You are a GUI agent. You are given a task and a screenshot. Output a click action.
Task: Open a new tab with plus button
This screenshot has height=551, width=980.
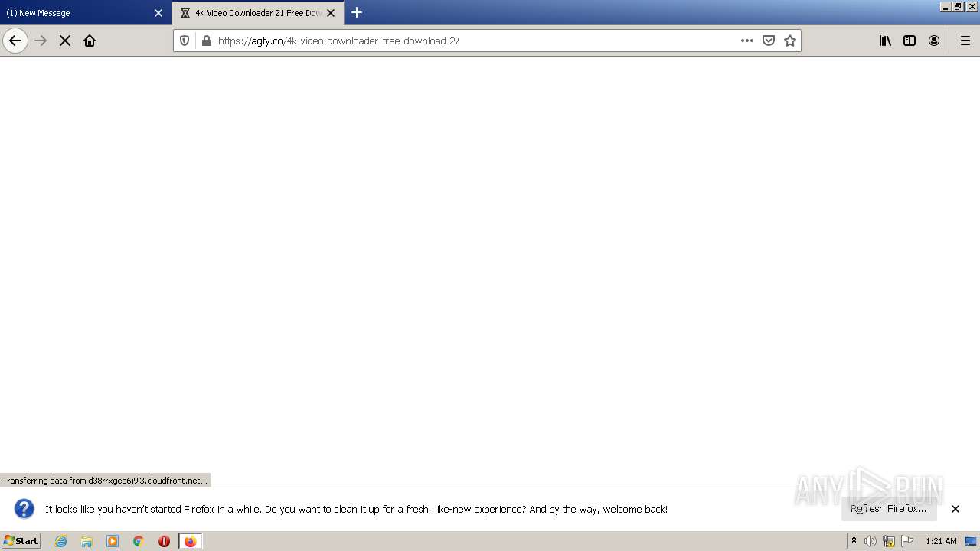357,13
